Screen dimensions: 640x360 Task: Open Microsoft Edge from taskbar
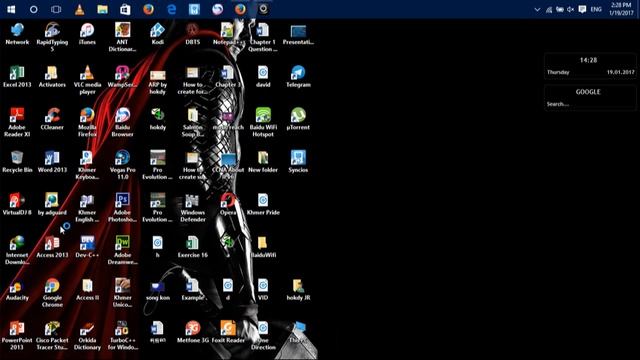pos(172,9)
